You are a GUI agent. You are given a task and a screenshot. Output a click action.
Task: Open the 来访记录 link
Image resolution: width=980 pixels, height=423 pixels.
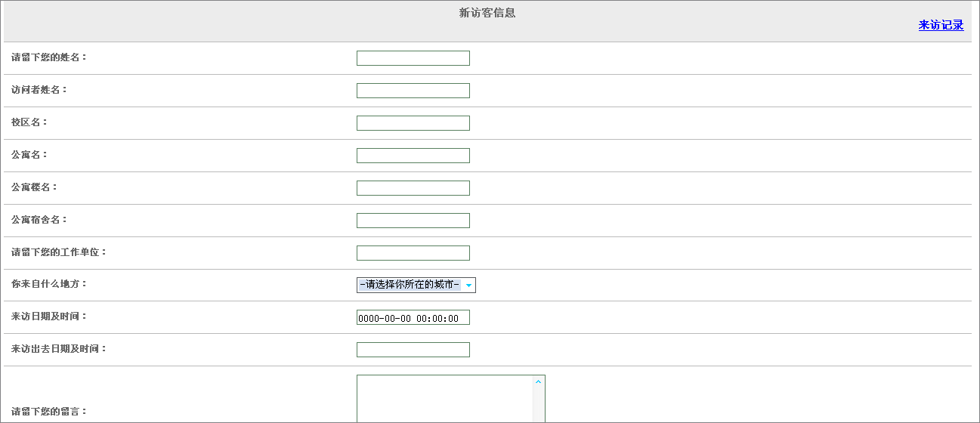[x=941, y=25]
